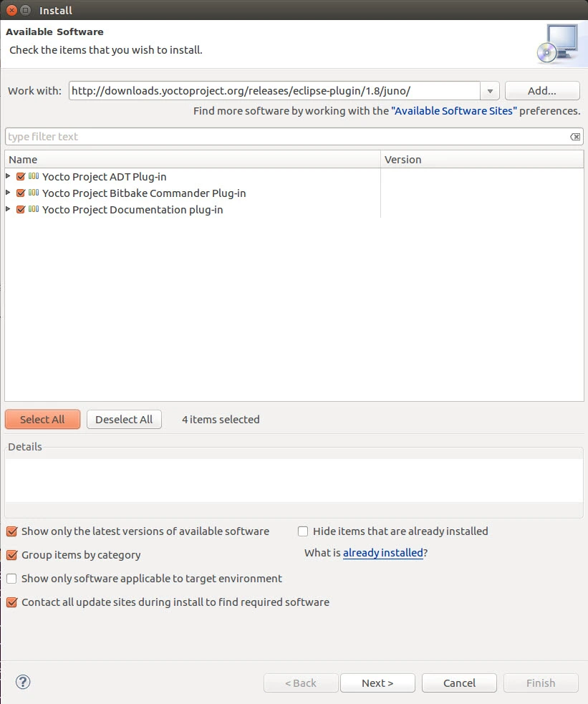Screen dimensions: 588x704
Task: Click the Bitbake Commander Plug-in category icon
Action: pos(34,193)
